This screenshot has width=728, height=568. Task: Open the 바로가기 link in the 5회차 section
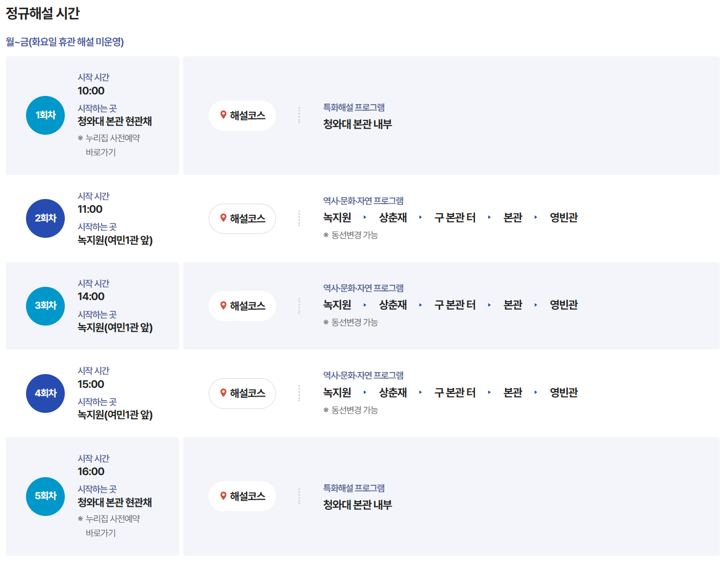(x=101, y=533)
